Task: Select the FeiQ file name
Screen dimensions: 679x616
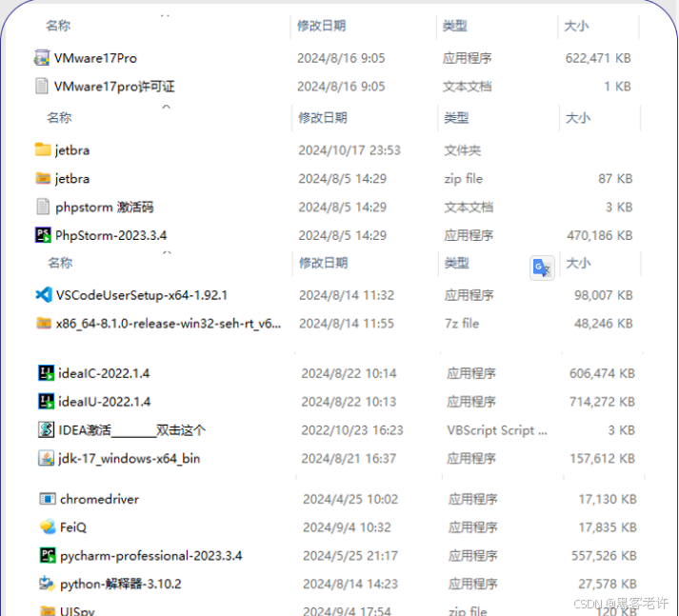Action: (x=73, y=527)
